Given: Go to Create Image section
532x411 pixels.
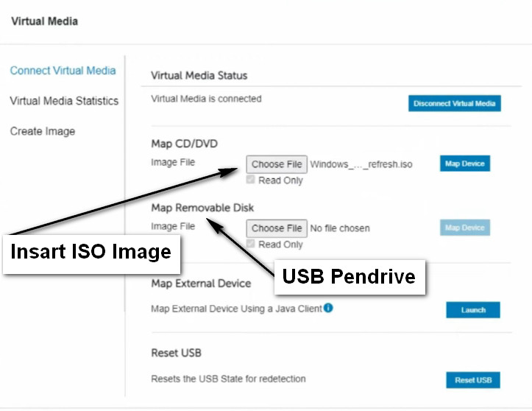Looking at the screenshot, I should click(43, 131).
